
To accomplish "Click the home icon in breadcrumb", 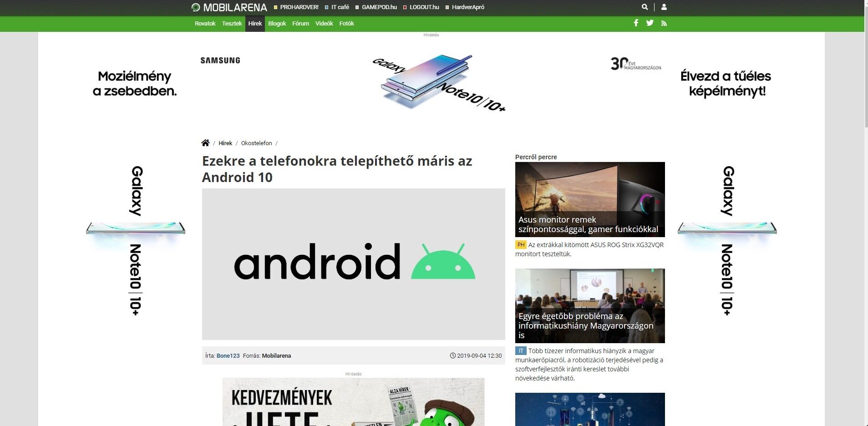I will 205,143.
